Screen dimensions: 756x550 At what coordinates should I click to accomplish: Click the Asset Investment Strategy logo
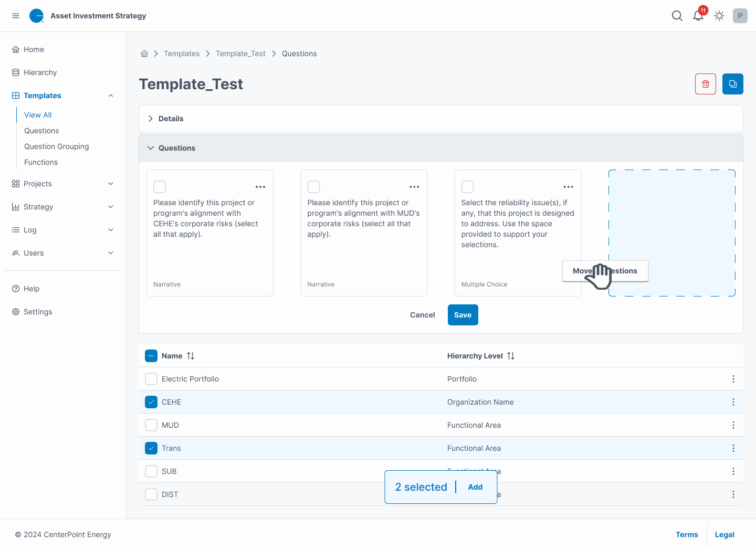click(37, 16)
